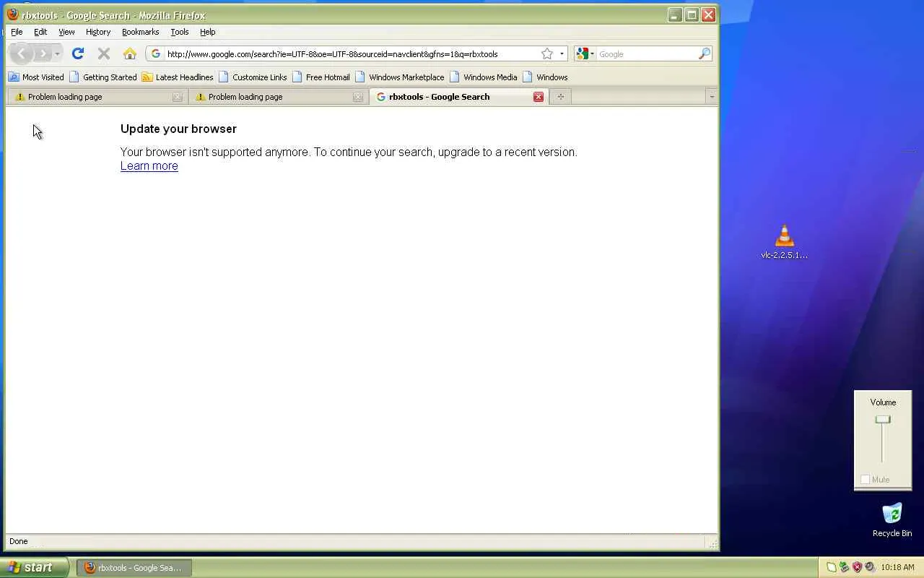Image resolution: width=924 pixels, height=578 pixels.
Task: Click the Done status bar text
Action: (19, 541)
